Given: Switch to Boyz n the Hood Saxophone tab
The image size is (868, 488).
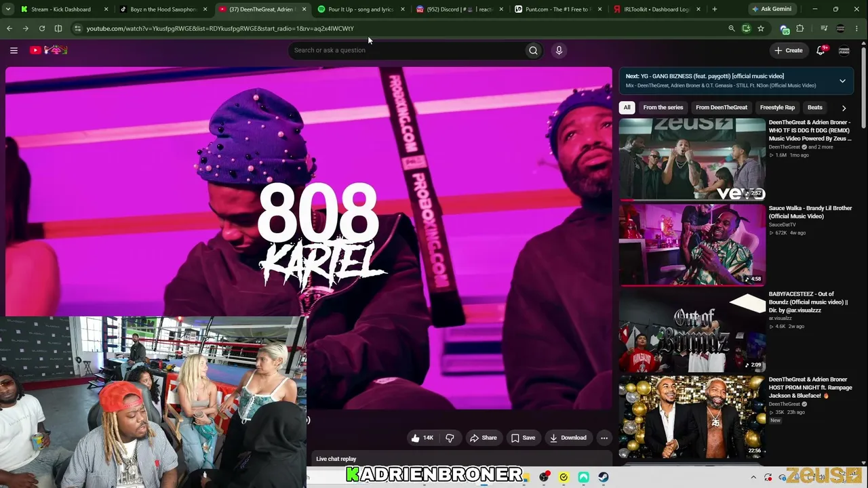Looking at the screenshot, I should [163, 9].
